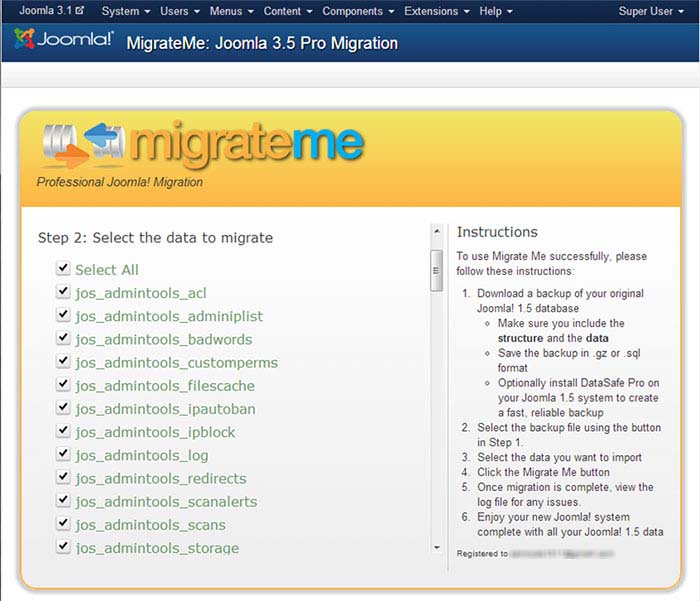Image resolution: width=700 pixels, height=601 pixels.
Task: Uncheck the jos_admintools_adminiplist checkbox
Action: click(x=63, y=315)
